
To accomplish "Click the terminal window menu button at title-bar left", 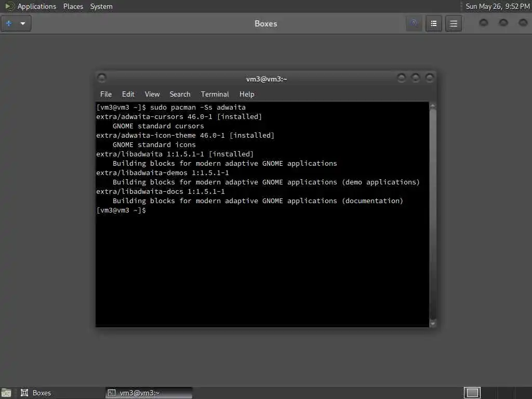I will pyautogui.click(x=102, y=78).
